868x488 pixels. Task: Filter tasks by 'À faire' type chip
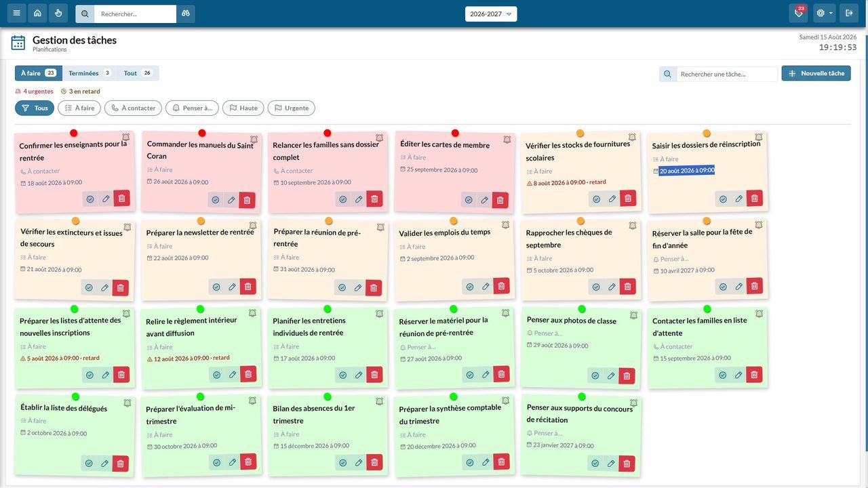point(79,108)
